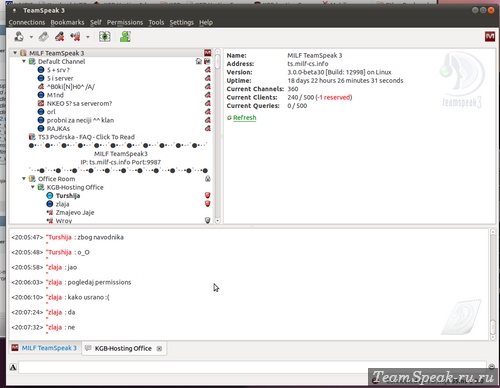Open the dropdown arrow next to the mute speakers icon
The width and height of the screenshot is (500, 388).
pos(88,37)
